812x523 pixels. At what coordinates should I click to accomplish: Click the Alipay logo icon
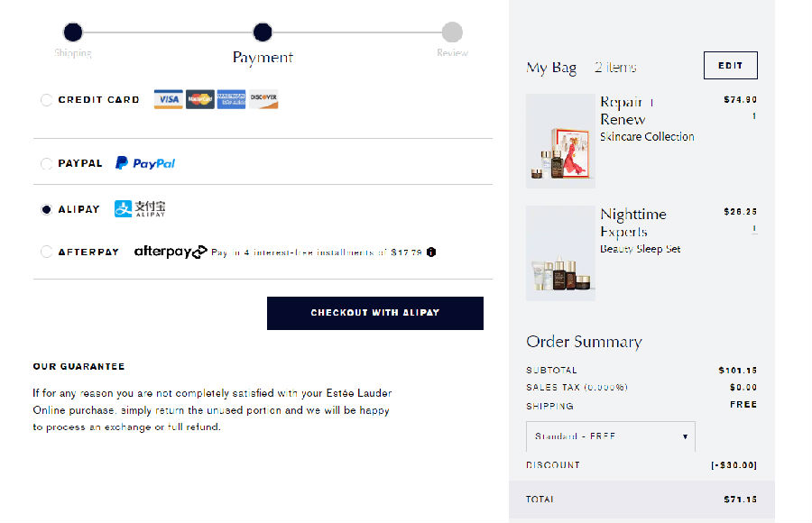140,208
